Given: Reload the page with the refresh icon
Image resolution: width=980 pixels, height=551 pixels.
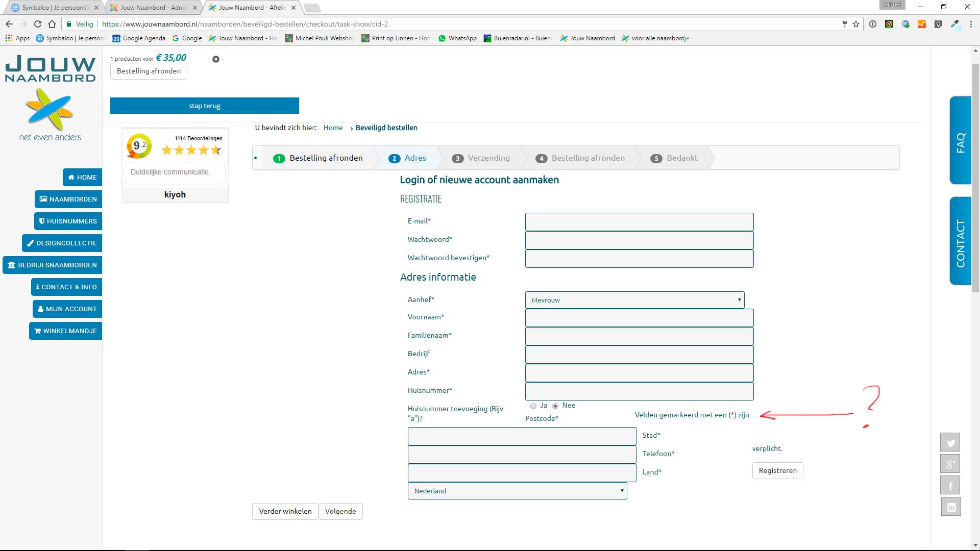Looking at the screenshot, I should (x=37, y=24).
